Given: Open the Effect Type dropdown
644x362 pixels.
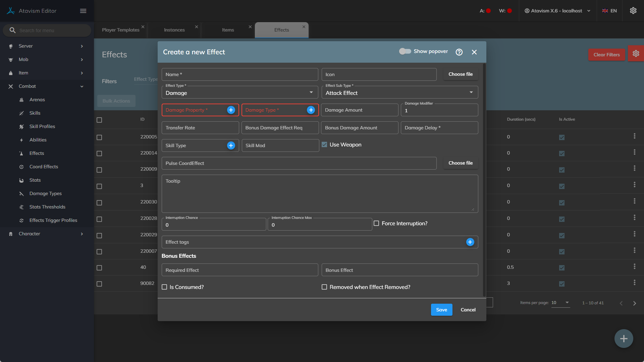Looking at the screenshot, I should (x=239, y=93).
